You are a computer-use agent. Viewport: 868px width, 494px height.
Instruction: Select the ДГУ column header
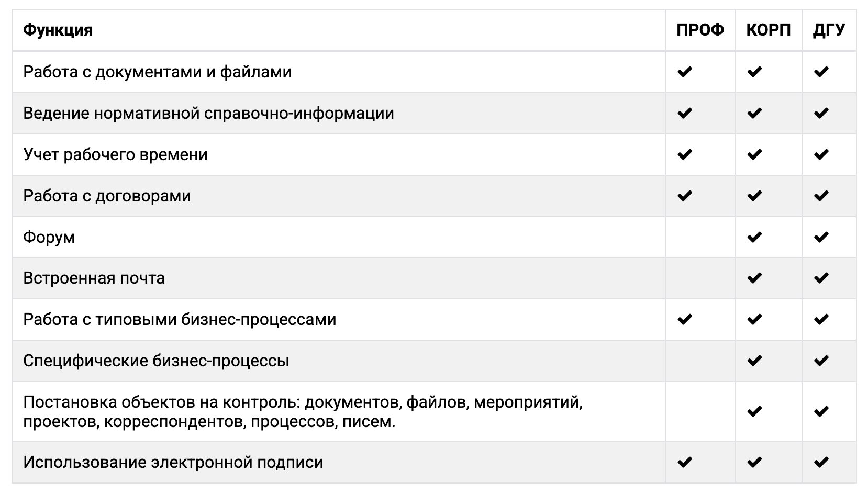tap(829, 30)
